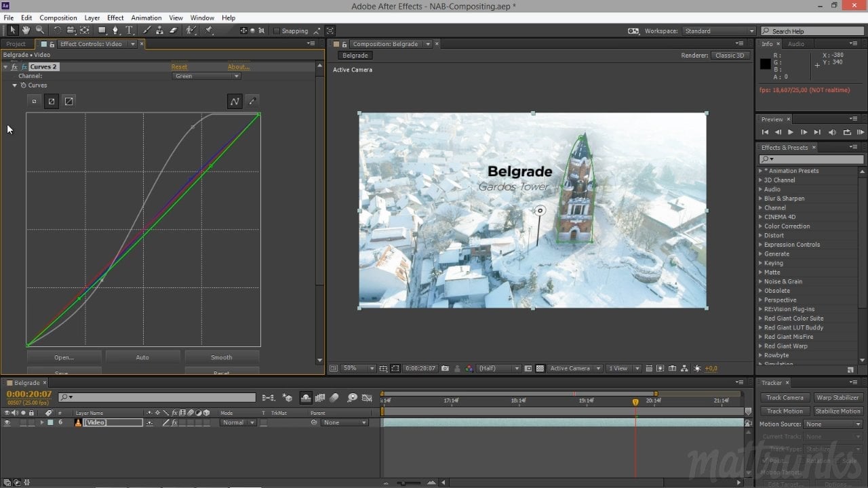Enable the Snapping checkbox
The height and width of the screenshot is (488, 868).
[277, 31]
